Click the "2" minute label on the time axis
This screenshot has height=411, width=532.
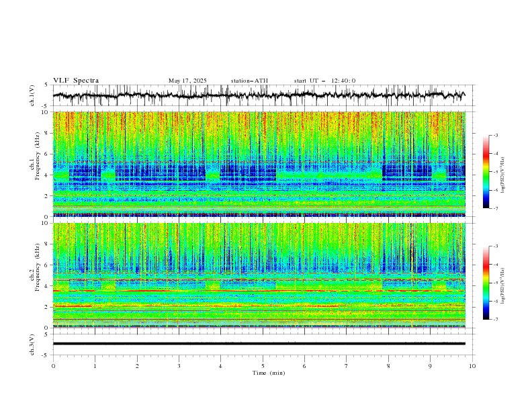click(137, 366)
